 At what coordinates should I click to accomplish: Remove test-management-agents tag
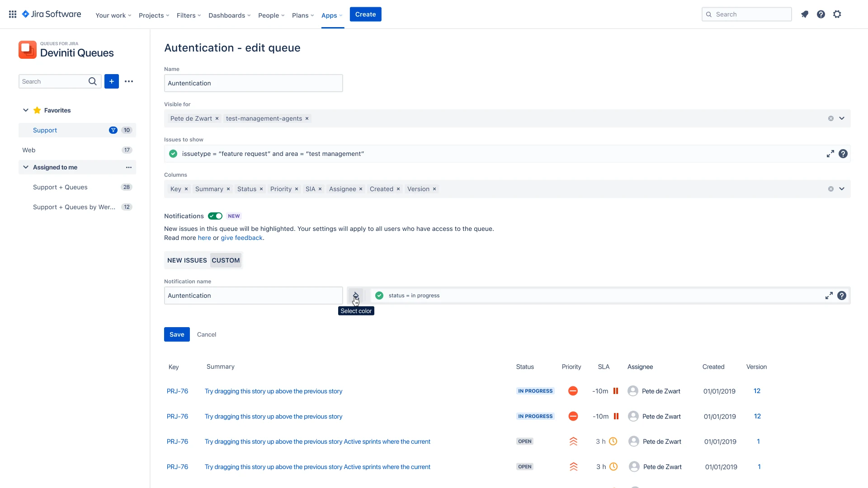307,118
